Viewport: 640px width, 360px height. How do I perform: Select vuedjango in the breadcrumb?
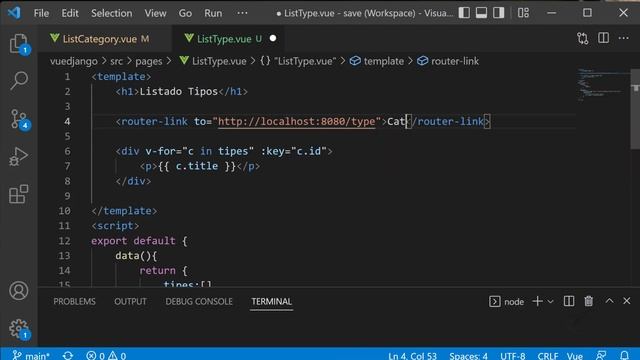[x=73, y=61]
